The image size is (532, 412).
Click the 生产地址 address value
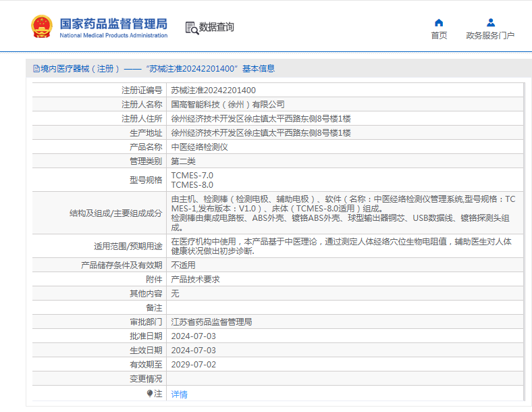click(x=261, y=133)
